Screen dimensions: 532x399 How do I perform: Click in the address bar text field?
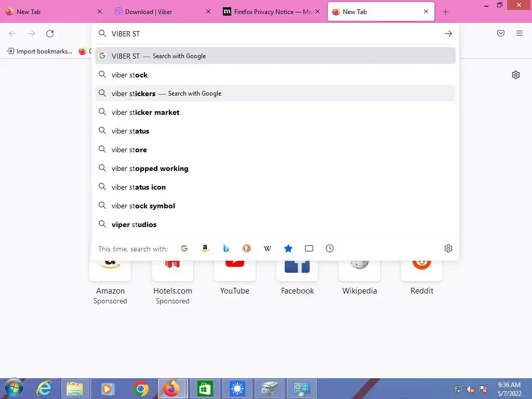pos(275,34)
